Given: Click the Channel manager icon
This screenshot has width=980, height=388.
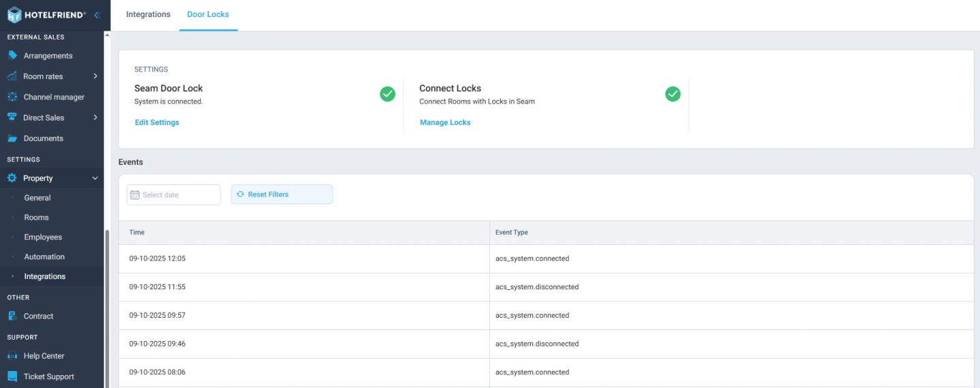Looking at the screenshot, I should (x=12, y=97).
